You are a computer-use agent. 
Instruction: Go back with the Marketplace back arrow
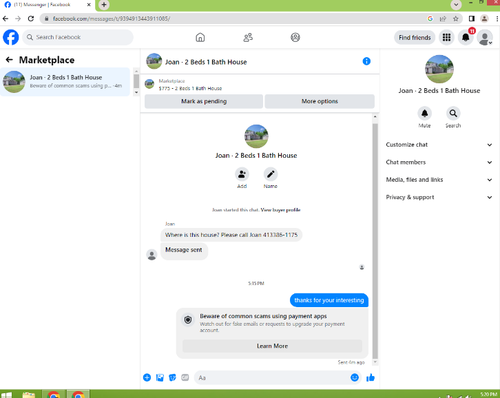coord(9,60)
